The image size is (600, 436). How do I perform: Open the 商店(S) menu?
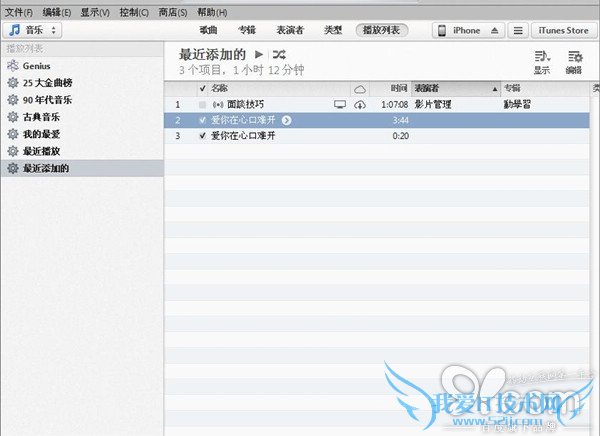point(173,13)
